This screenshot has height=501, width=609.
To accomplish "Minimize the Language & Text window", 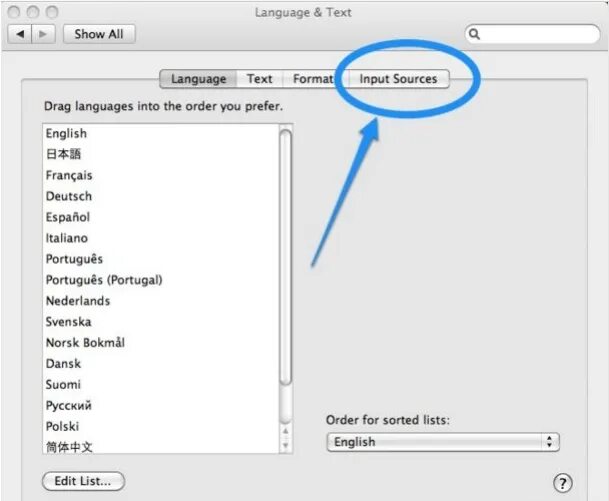I will (33, 12).
